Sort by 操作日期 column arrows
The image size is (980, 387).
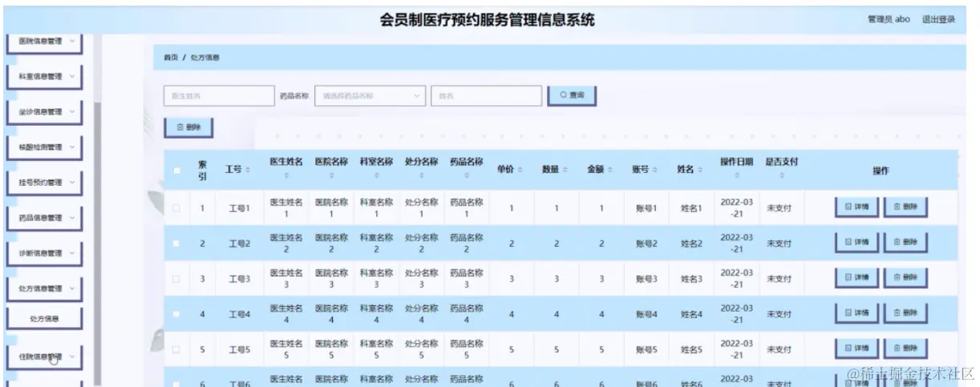pyautogui.click(x=736, y=175)
